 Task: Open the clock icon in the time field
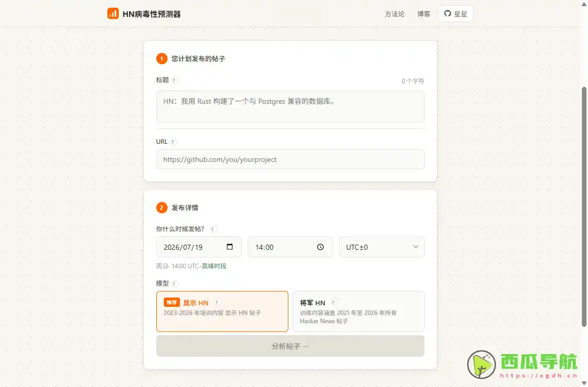tap(320, 247)
